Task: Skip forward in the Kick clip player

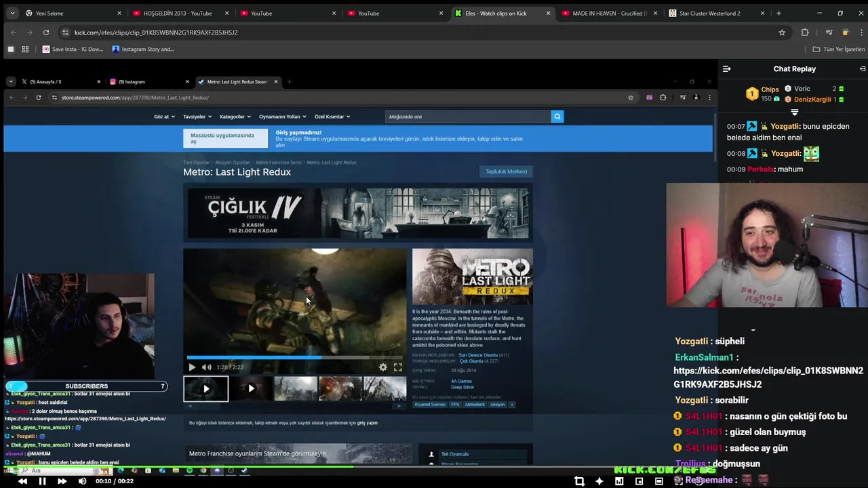Action: pos(62,481)
